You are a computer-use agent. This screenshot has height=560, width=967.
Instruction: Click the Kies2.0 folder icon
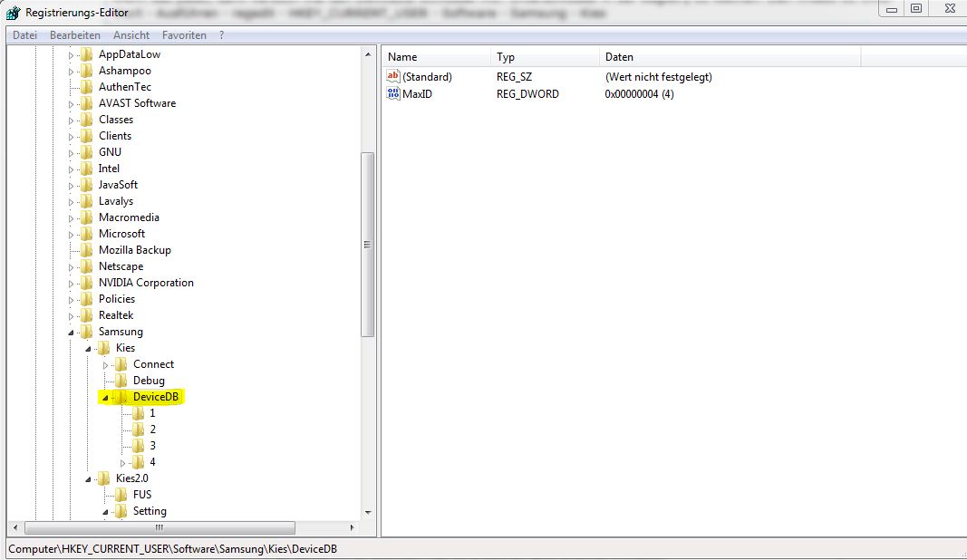pyautogui.click(x=104, y=478)
